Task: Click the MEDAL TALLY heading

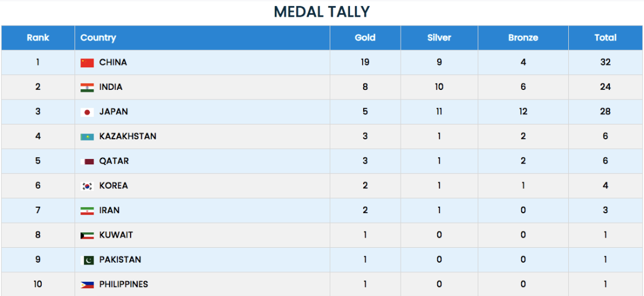Action: 322,11
